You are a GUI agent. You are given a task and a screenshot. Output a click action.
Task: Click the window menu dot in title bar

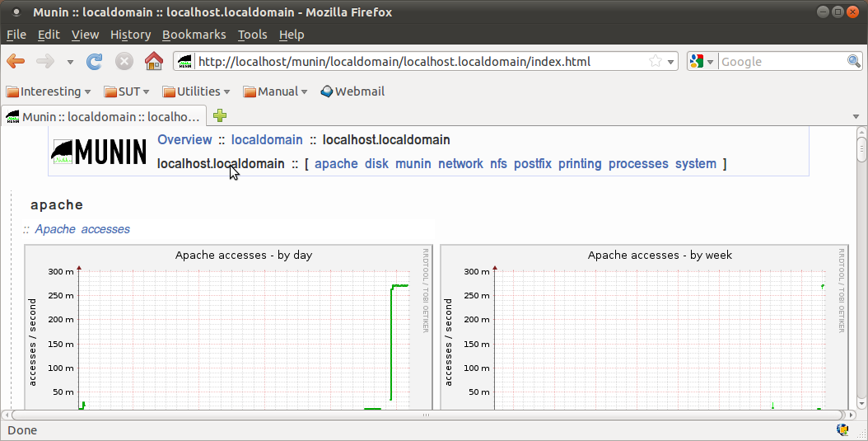coord(16,12)
